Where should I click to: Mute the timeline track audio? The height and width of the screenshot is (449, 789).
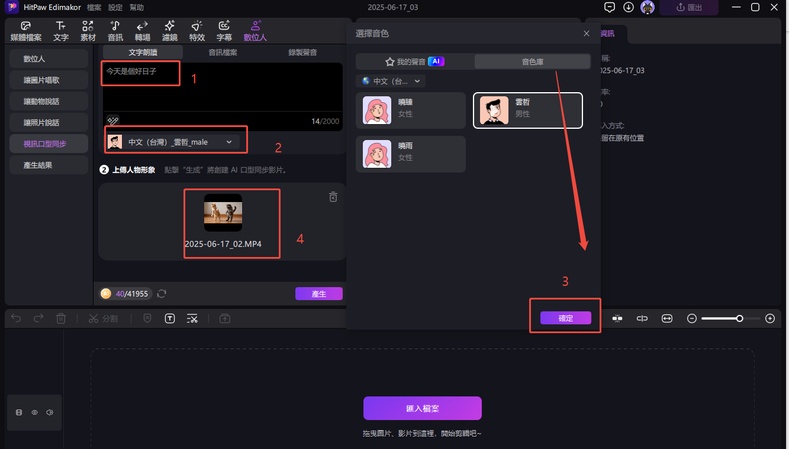pos(49,412)
